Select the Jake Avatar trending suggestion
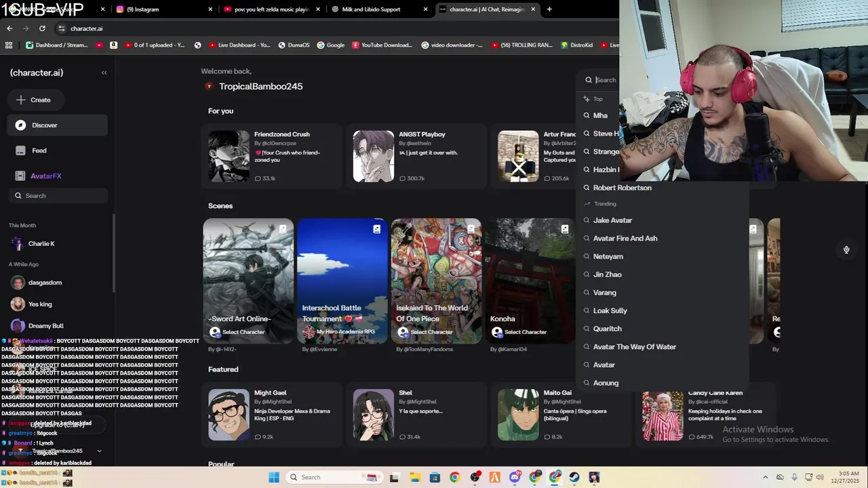Image resolution: width=868 pixels, height=488 pixels. pos(661,220)
